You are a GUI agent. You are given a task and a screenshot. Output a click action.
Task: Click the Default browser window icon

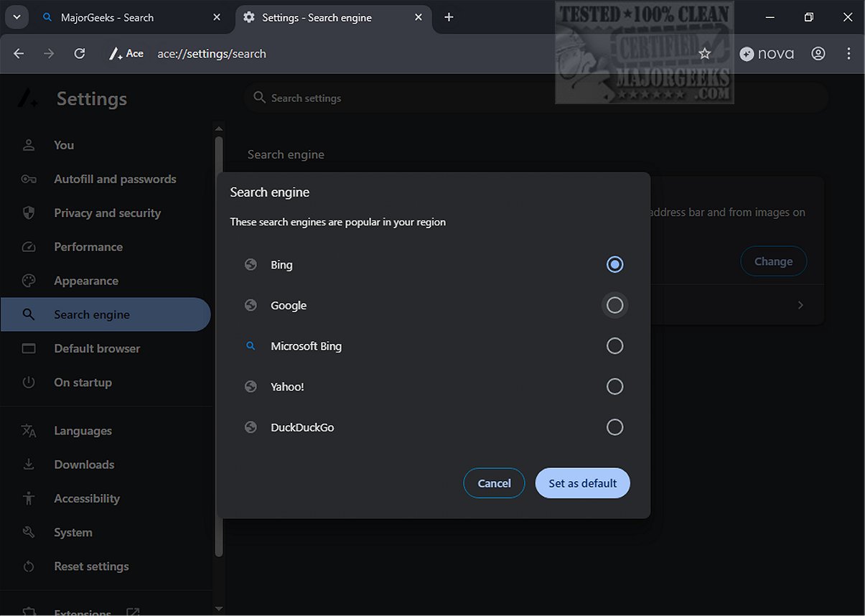coord(29,348)
